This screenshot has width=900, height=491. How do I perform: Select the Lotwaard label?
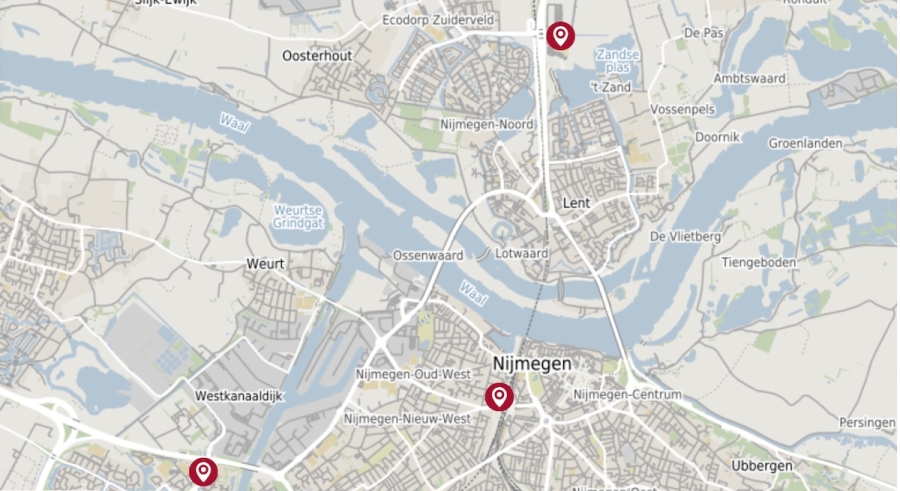click(x=522, y=253)
